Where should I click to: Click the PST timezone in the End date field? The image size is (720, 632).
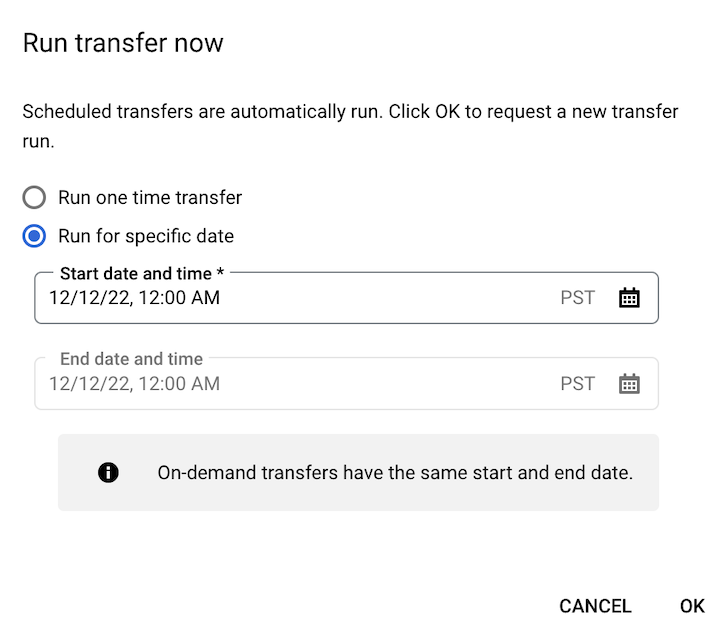(577, 384)
